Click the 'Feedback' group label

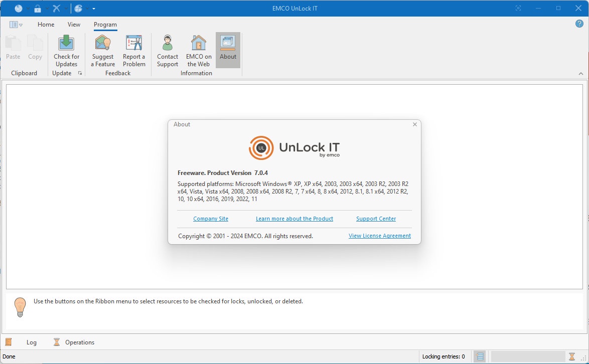tap(118, 73)
